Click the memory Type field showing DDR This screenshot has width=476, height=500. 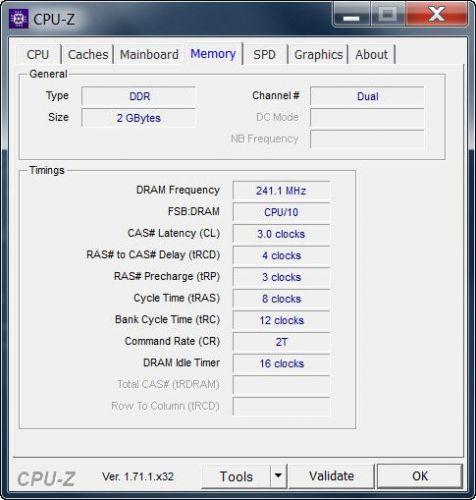coord(138,96)
